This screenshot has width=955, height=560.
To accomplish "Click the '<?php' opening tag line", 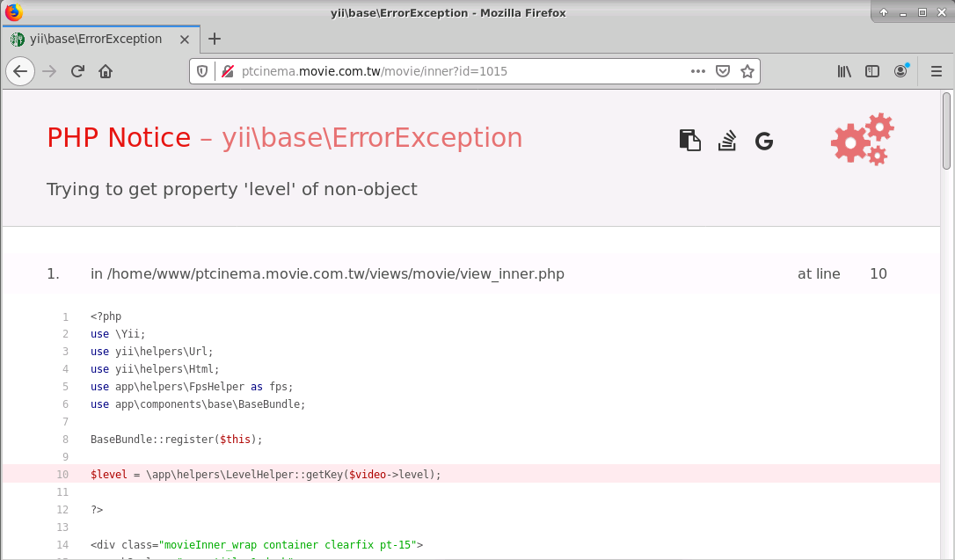I will (106, 316).
